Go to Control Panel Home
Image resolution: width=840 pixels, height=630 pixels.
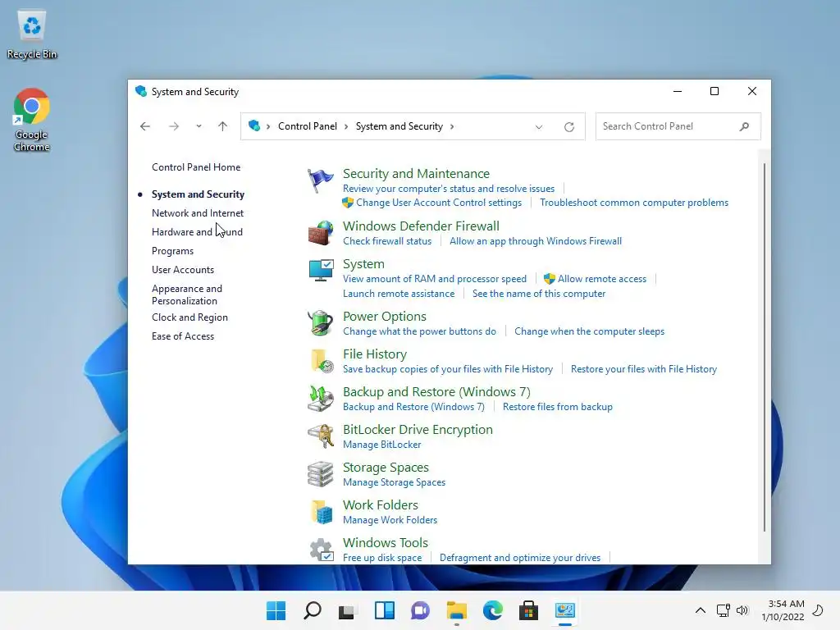196,167
